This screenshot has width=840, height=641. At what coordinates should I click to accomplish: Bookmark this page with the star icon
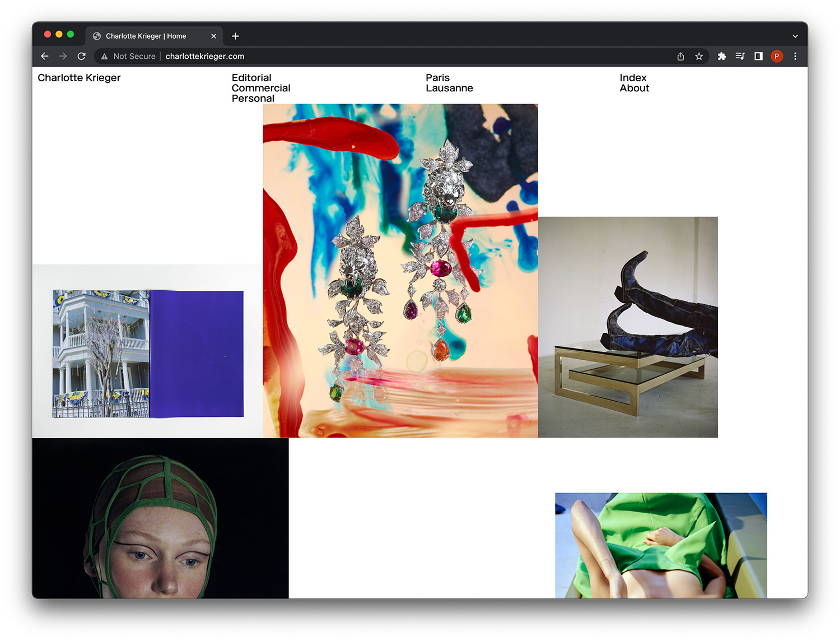point(699,56)
